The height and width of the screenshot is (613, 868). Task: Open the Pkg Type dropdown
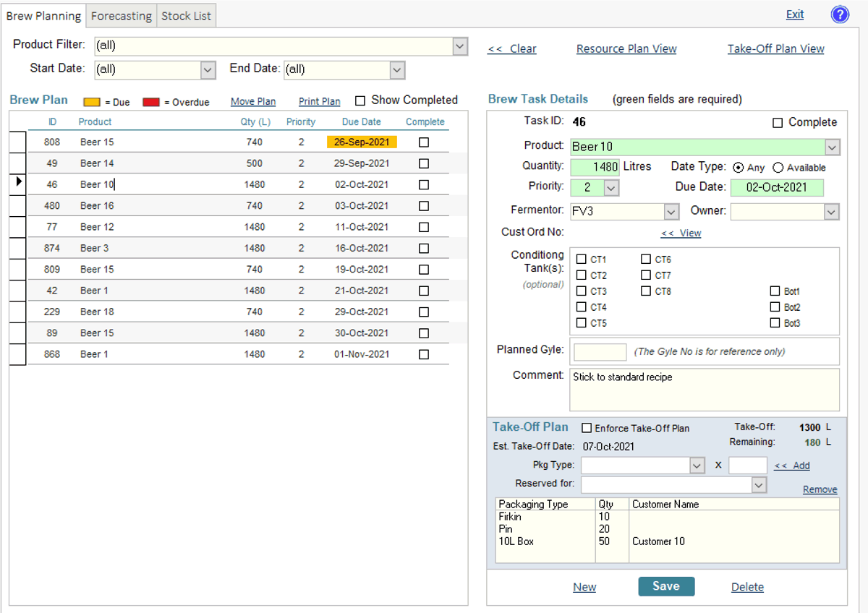point(697,465)
